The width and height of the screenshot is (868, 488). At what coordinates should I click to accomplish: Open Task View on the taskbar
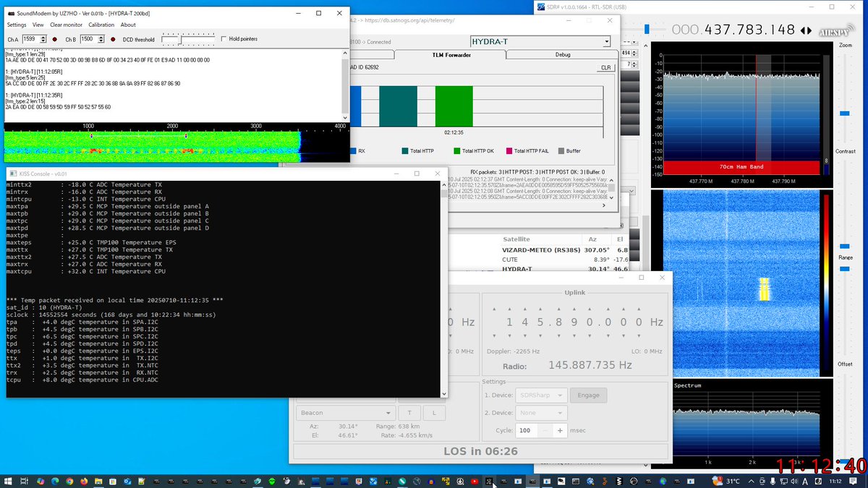coord(24,481)
